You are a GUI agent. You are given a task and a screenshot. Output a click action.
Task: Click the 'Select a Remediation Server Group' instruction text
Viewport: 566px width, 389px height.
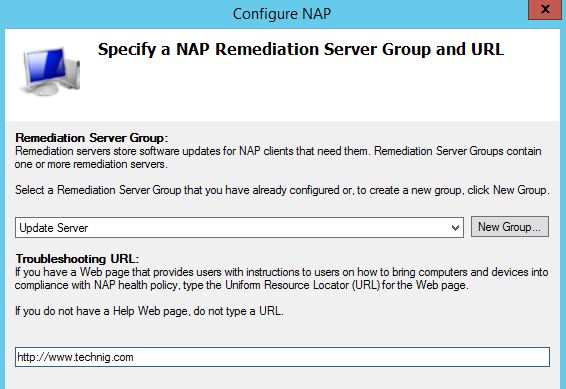coord(282,190)
